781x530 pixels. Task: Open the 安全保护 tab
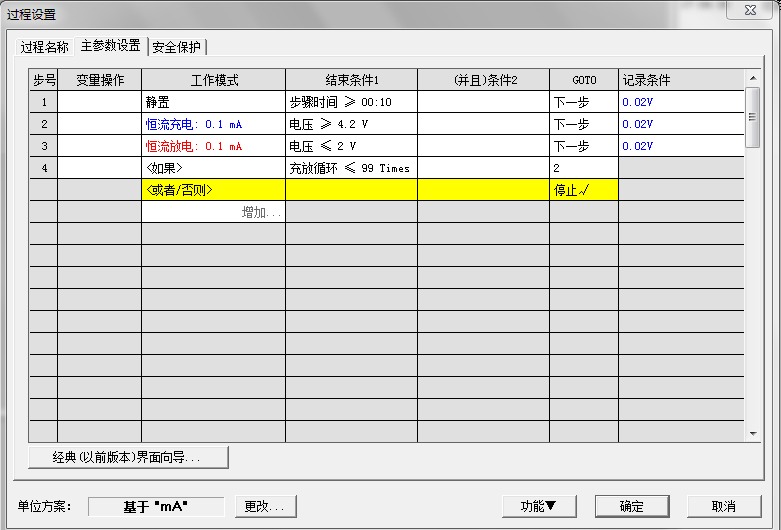[176, 47]
